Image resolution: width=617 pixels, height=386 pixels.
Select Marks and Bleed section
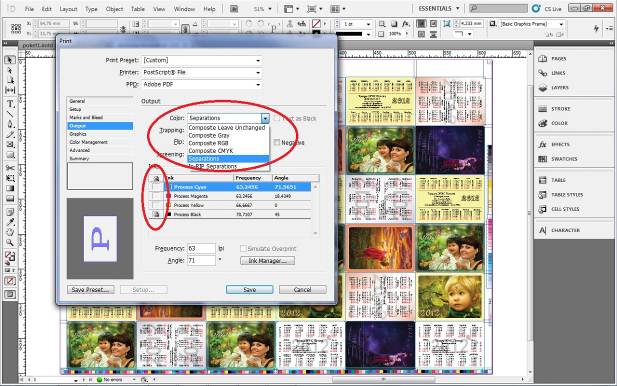[100, 117]
